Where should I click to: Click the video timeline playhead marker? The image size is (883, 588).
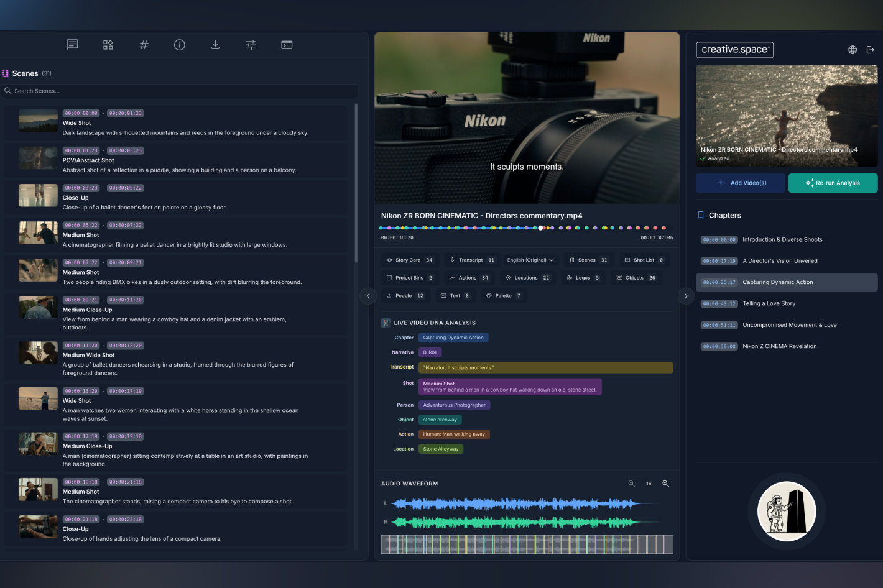pyautogui.click(x=541, y=228)
